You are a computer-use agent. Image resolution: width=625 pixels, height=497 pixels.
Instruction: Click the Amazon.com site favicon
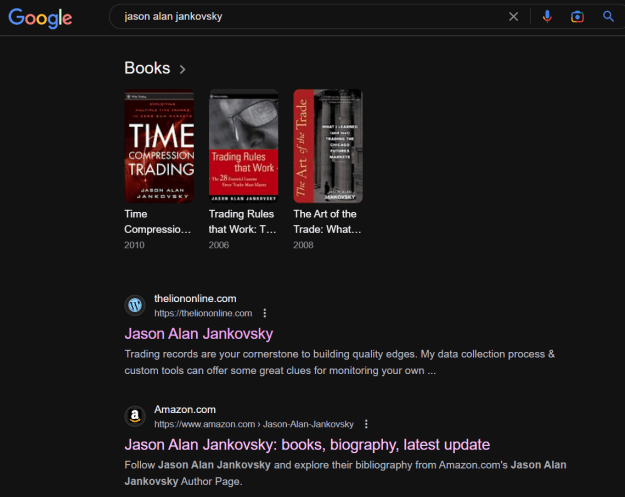(x=135, y=416)
